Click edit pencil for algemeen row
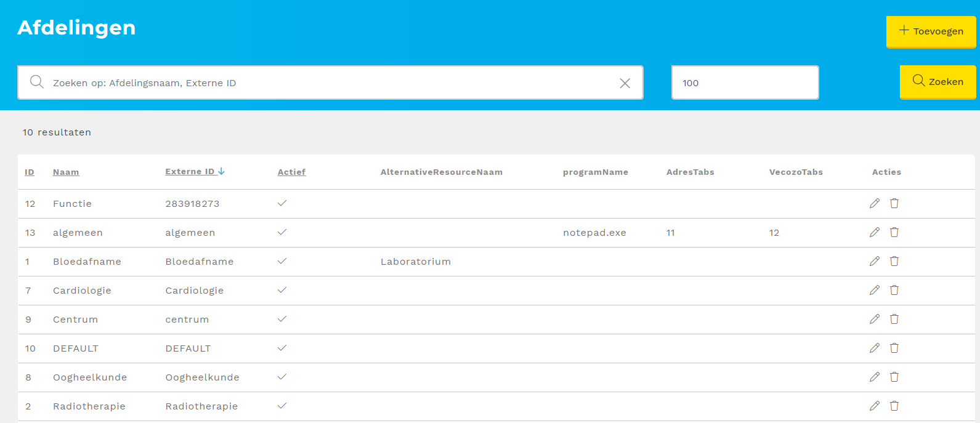This screenshot has height=423, width=980. (x=874, y=232)
